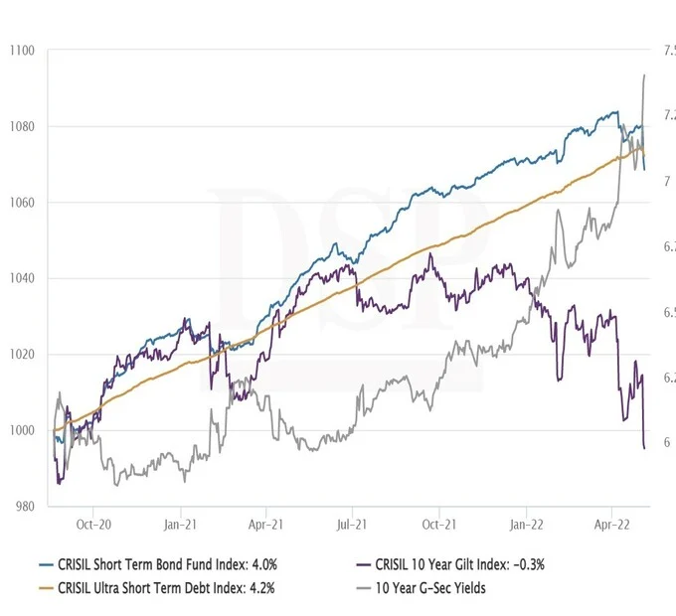Select the 10 Year G-Sec Yields legend label
The width and height of the screenshot is (676, 616).
pos(430,587)
